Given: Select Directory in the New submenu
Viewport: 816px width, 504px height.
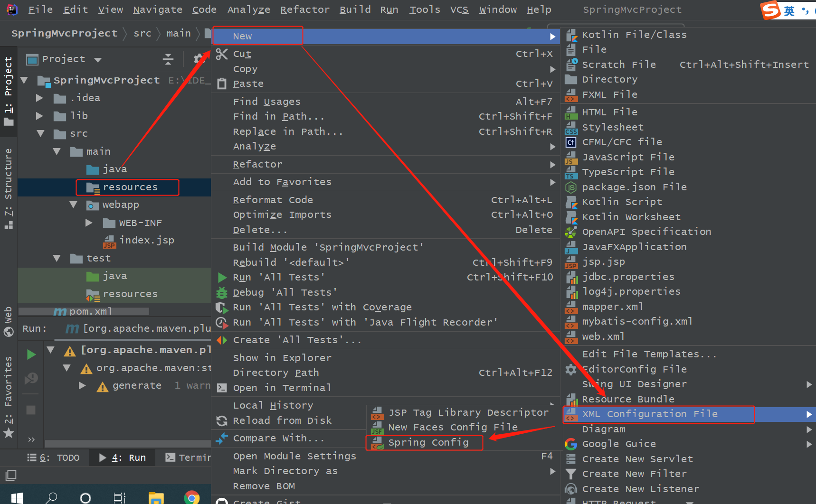Looking at the screenshot, I should [689, 80].
